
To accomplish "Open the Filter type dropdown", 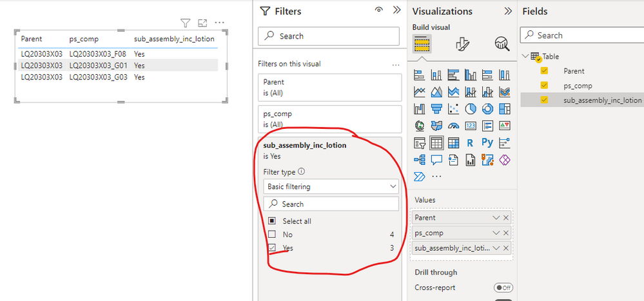I will [331, 186].
